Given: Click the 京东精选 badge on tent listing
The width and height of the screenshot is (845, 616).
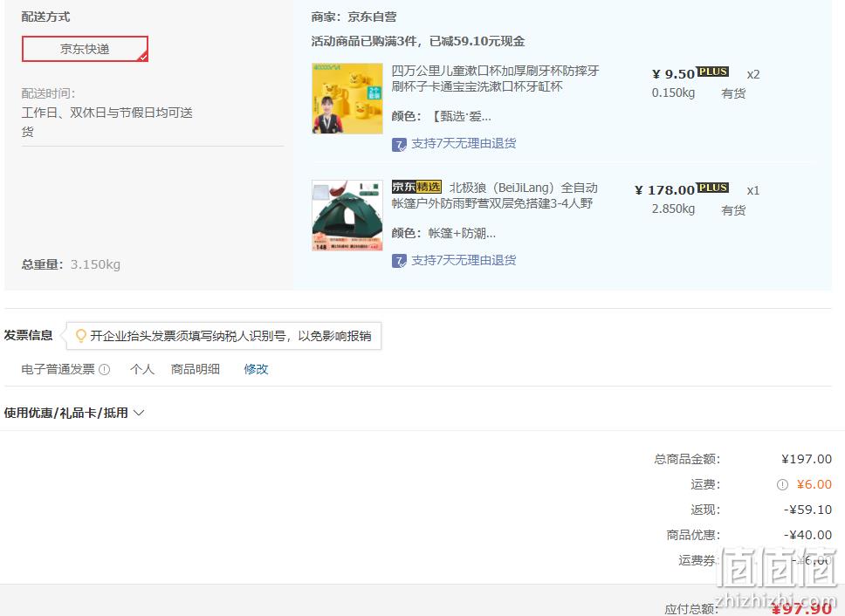Looking at the screenshot, I should click(416, 187).
